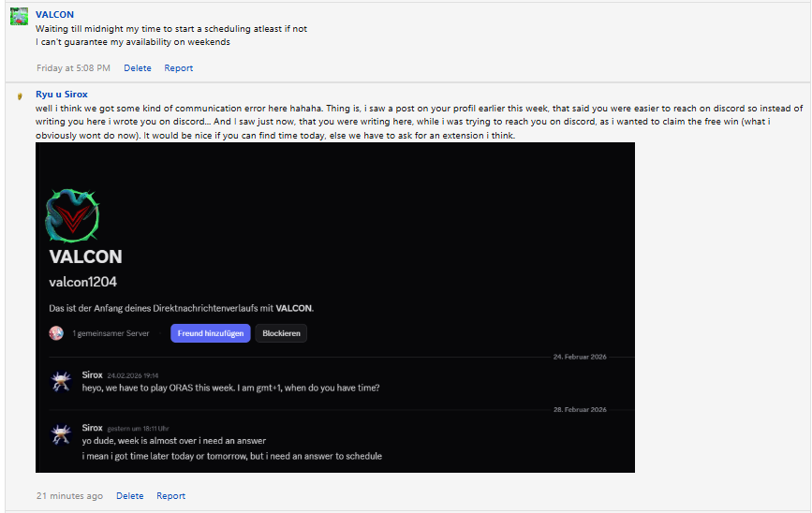Click the 'I can't guarantee my availability' line
Image resolution: width=812 pixels, height=513 pixels.
pos(133,42)
